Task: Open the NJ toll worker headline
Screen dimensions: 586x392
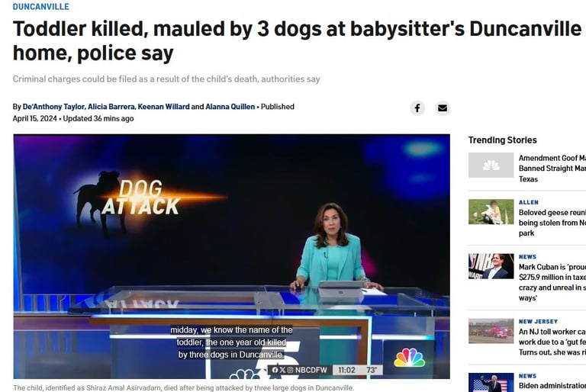Action: point(552,342)
